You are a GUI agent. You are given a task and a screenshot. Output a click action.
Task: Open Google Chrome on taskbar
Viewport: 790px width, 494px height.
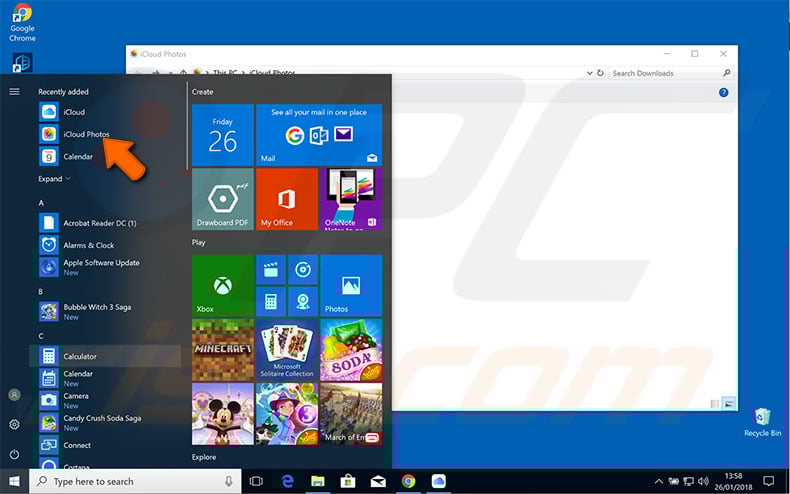coord(408,481)
